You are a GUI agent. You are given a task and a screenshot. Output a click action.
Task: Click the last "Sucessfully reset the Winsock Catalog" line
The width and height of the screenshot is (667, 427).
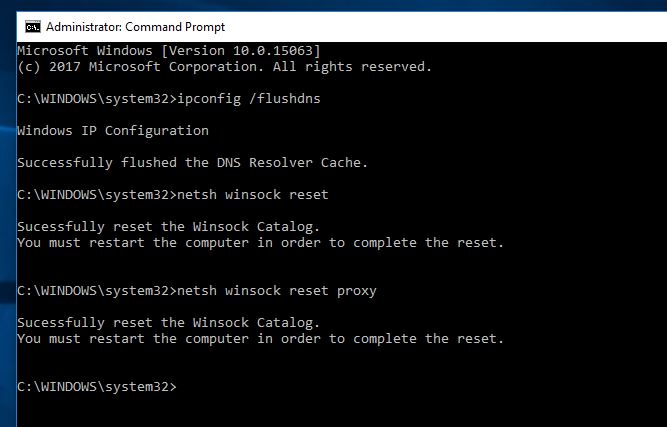(168, 323)
